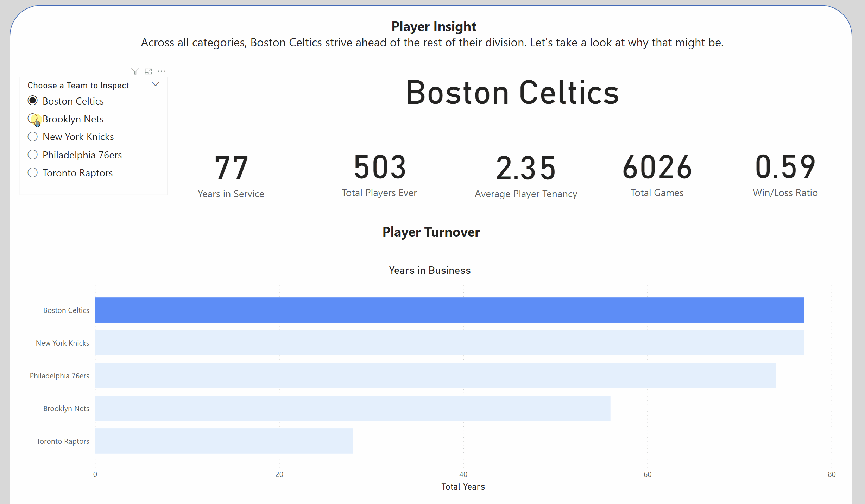Choose New York Knicks radio option
The width and height of the screenshot is (865, 504).
(x=33, y=137)
